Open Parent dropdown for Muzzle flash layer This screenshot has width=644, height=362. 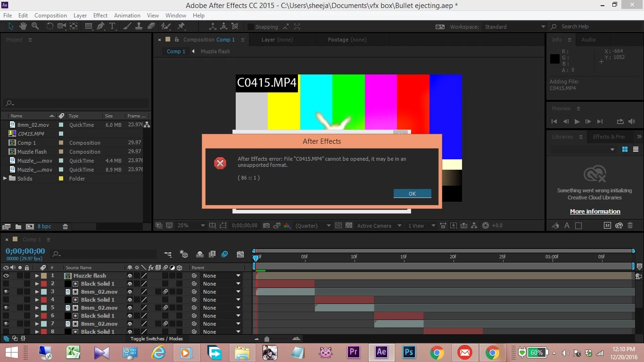pos(222,276)
